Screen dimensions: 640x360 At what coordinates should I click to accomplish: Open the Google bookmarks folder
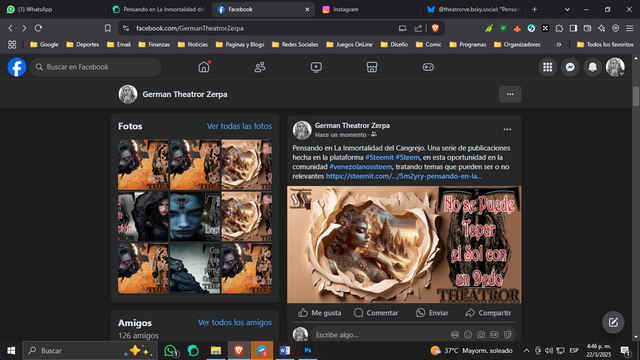tap(44, 44)
